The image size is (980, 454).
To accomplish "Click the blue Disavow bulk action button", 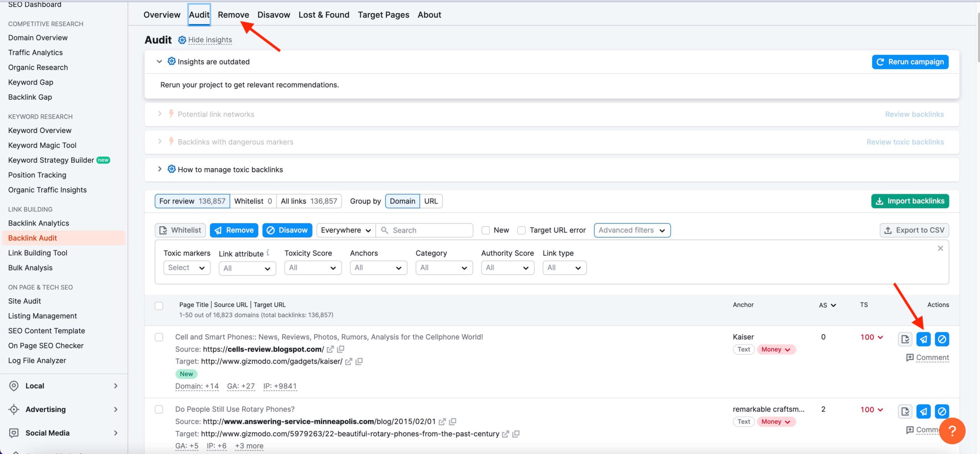I will (287, 230).
